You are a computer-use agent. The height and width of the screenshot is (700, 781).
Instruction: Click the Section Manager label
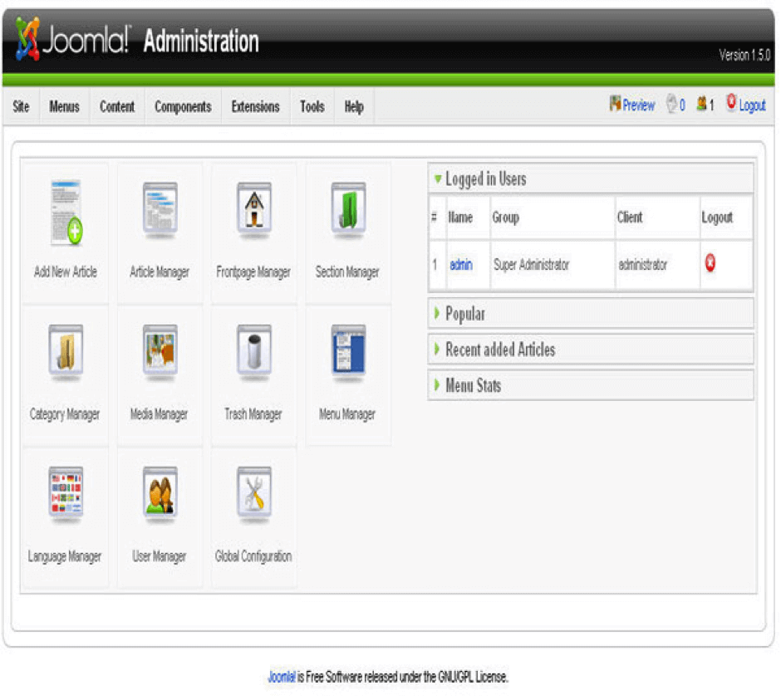pos(347,272)
